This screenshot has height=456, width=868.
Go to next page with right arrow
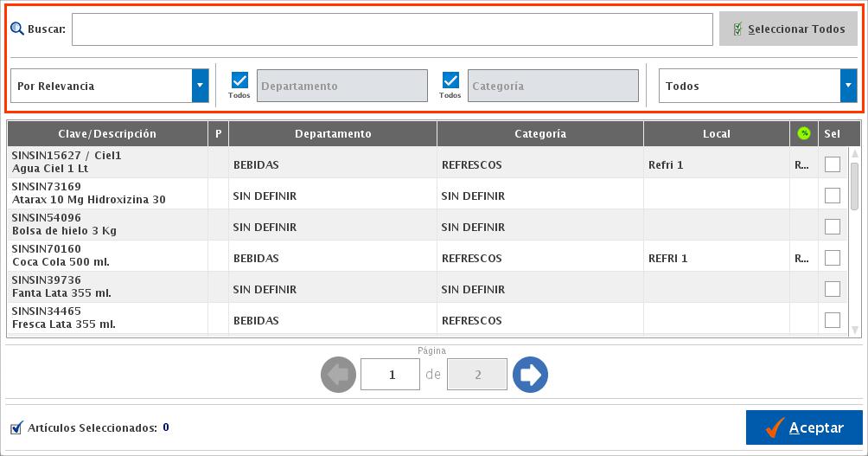530,375
